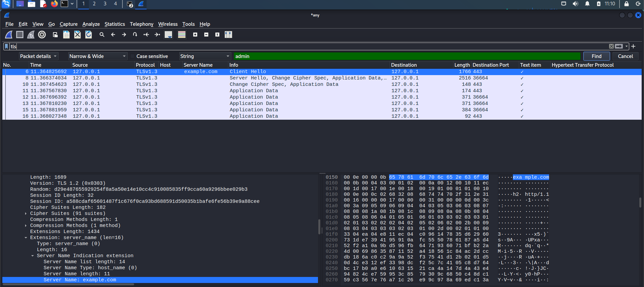Reload the capture file

(89, 35)
